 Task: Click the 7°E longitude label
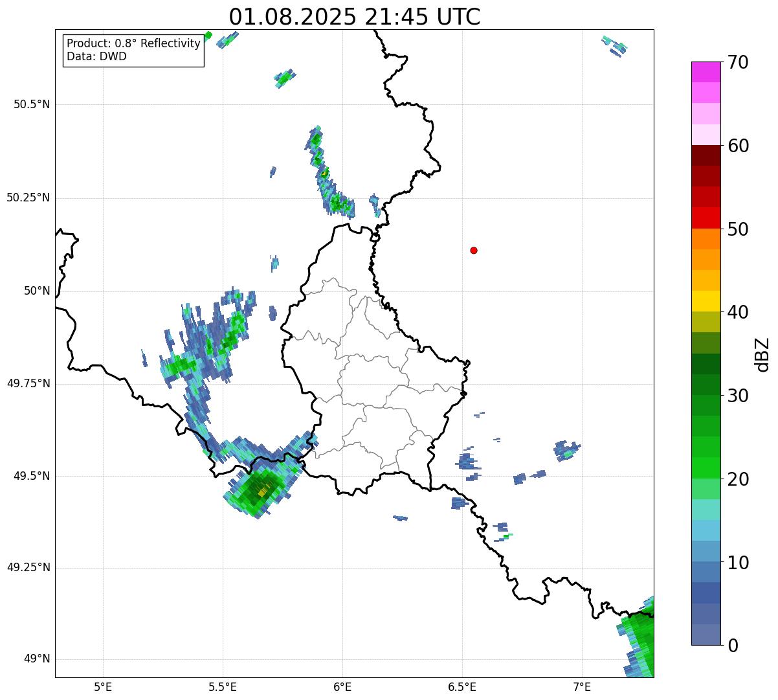pos(582,686)
